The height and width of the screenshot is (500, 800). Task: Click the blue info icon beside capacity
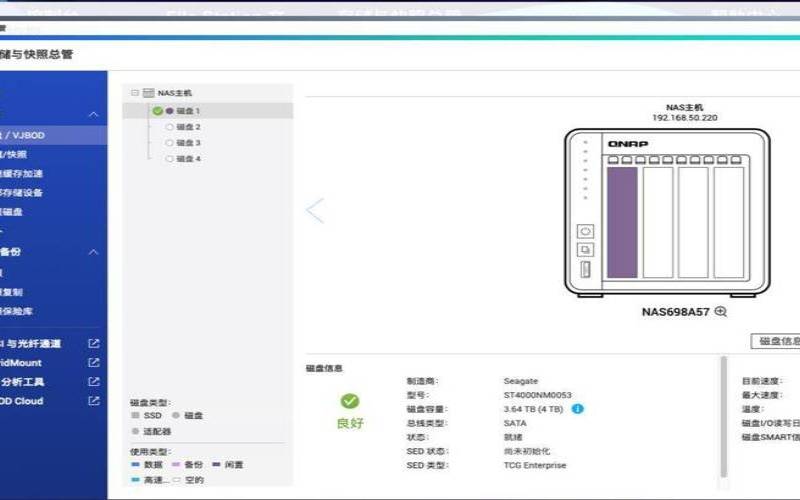[577, 409]
